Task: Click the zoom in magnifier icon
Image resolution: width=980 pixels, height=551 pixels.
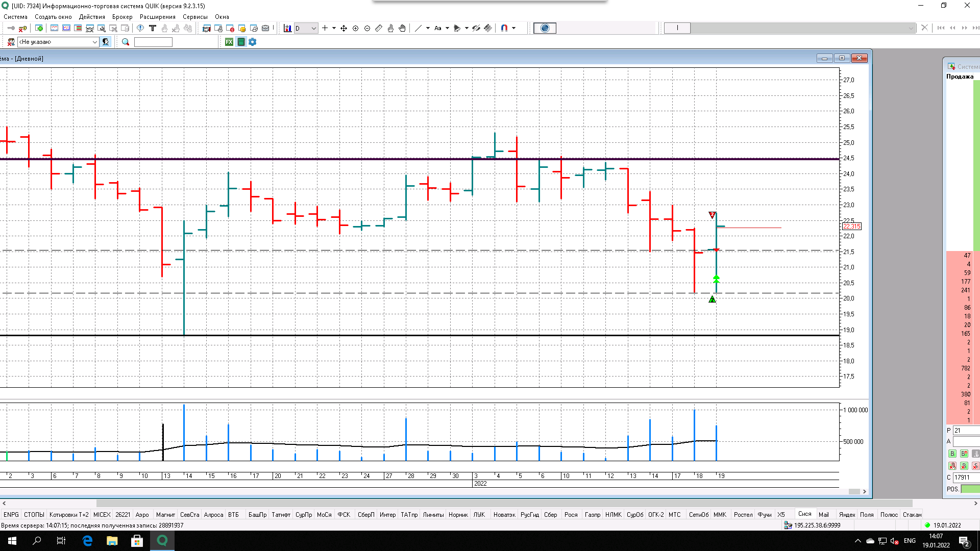Action: [x=356, y=28]
